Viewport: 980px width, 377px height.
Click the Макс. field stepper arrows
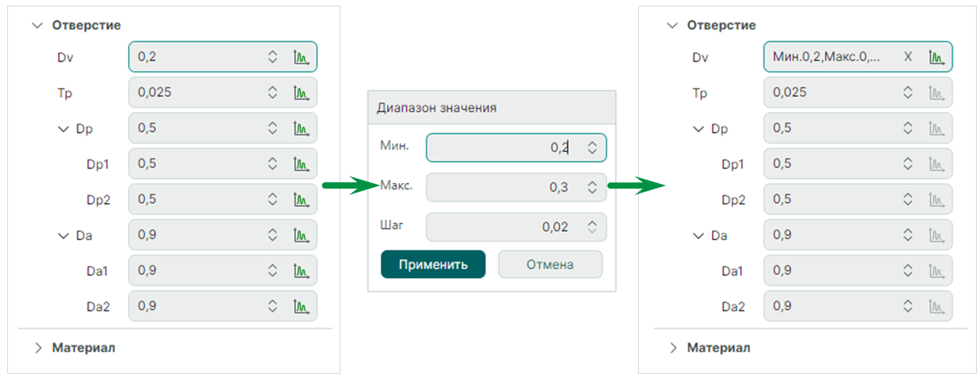point(592,188)
